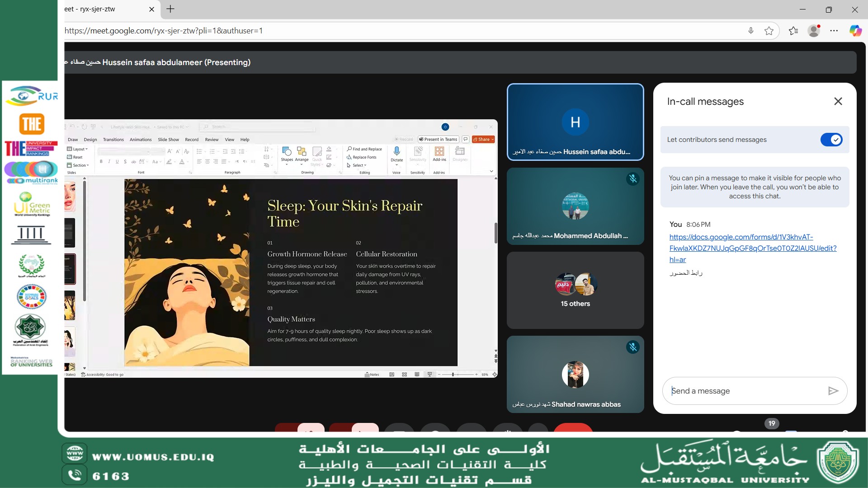Open Settings and more ellipsis menu

tap(834, 31)
